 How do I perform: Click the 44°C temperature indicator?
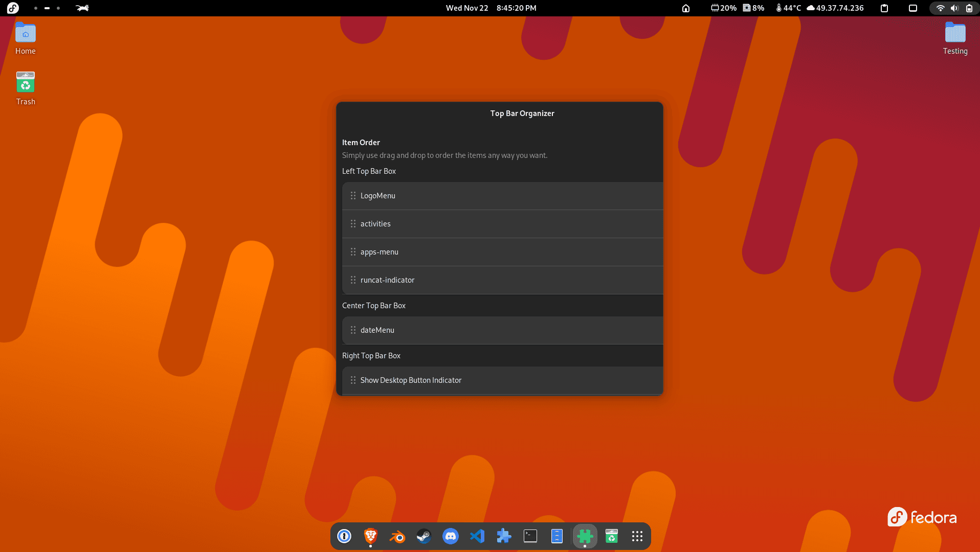pos(788,8)
